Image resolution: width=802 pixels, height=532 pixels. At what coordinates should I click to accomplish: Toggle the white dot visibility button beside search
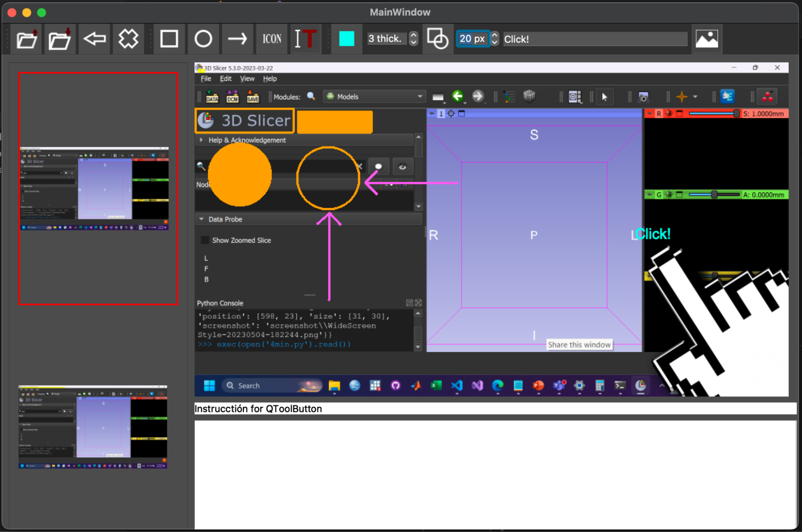click(378, 166)
